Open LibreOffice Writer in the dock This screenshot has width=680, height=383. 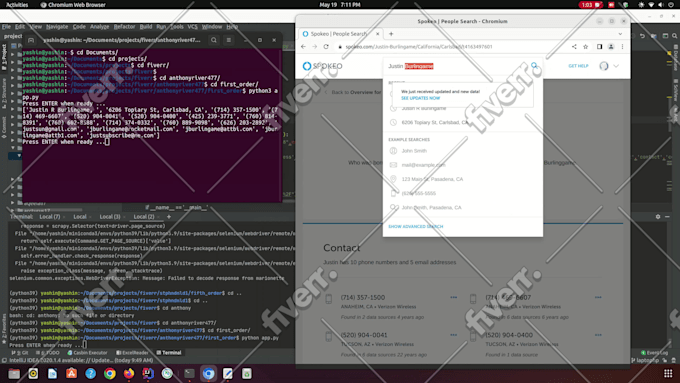(52, 373)
